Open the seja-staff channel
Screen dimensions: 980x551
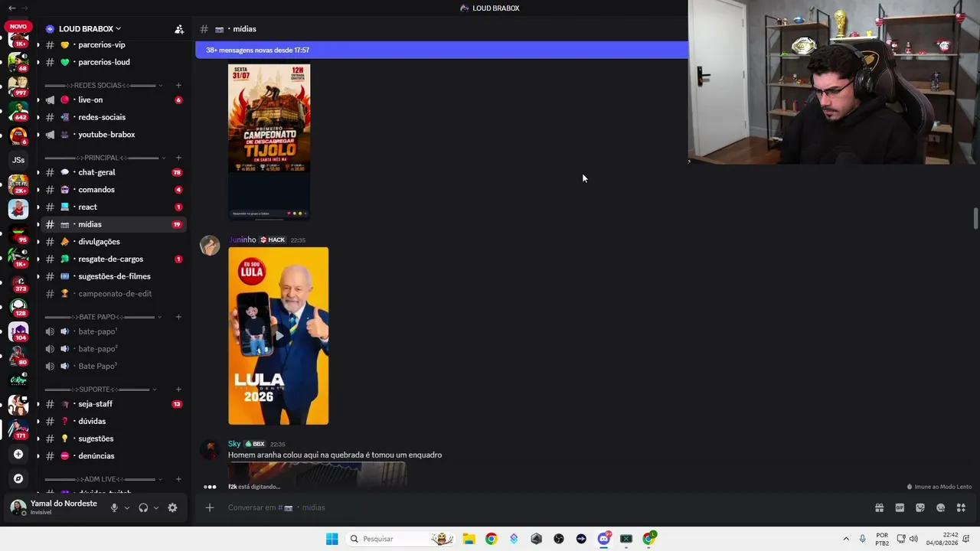114,404
